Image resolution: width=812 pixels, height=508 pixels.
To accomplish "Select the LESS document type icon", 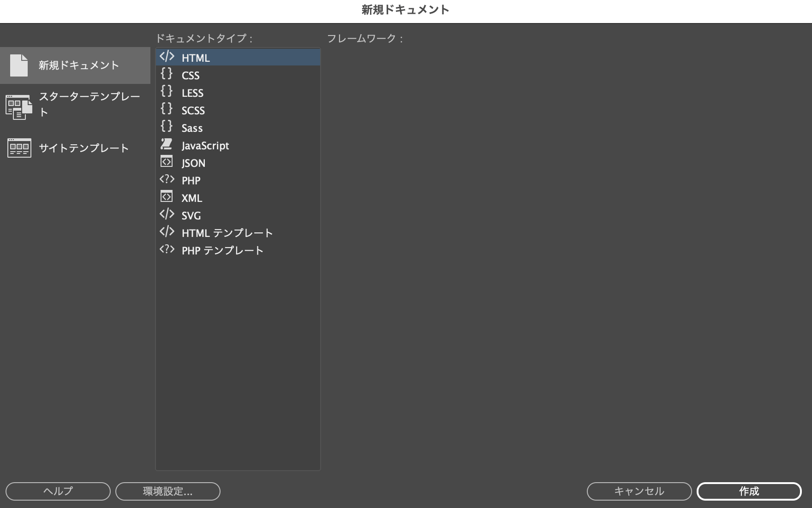I will click(x=167, y=92).
